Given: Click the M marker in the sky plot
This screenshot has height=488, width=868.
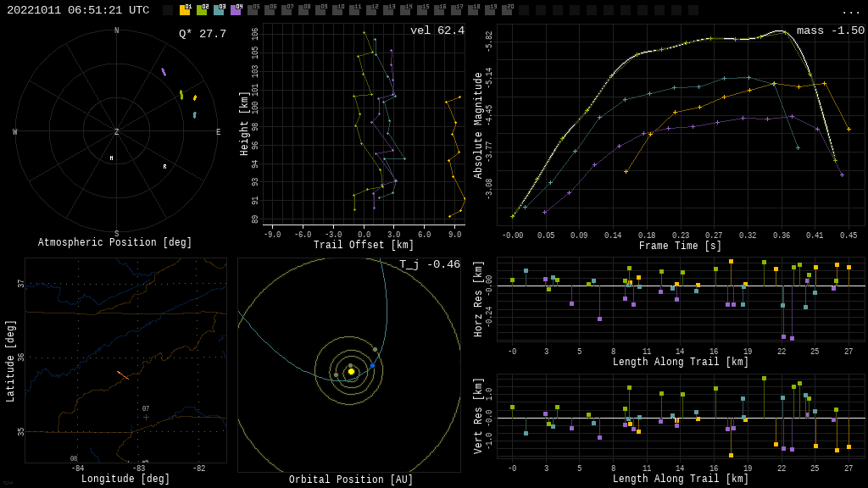Looking at the screenshot, I should click(111, 158).
